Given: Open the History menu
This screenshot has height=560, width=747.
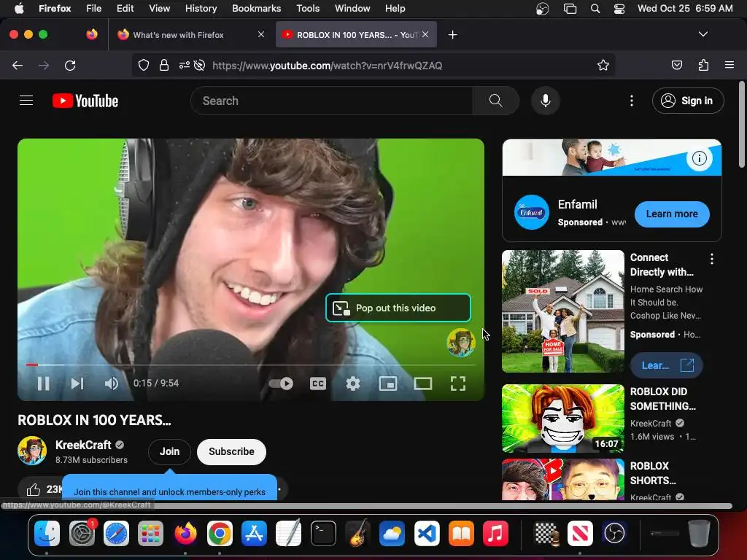Looking at the screenshot, I should [x=201, y=8].
